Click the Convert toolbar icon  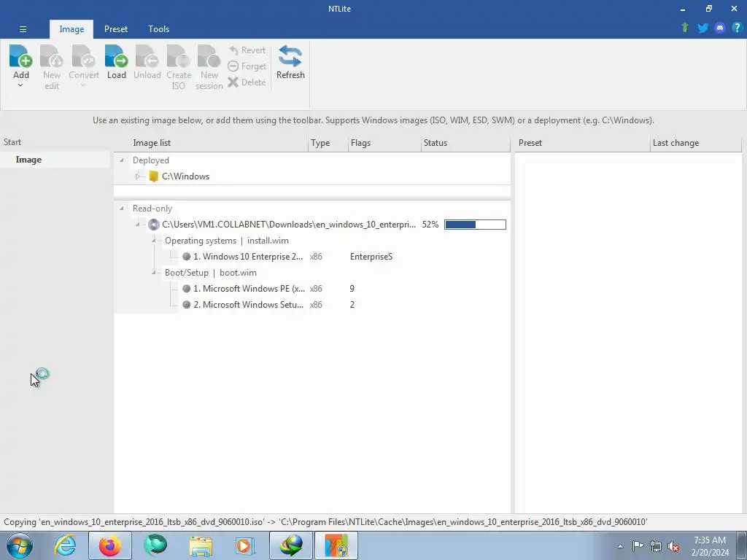click(83, 56)
